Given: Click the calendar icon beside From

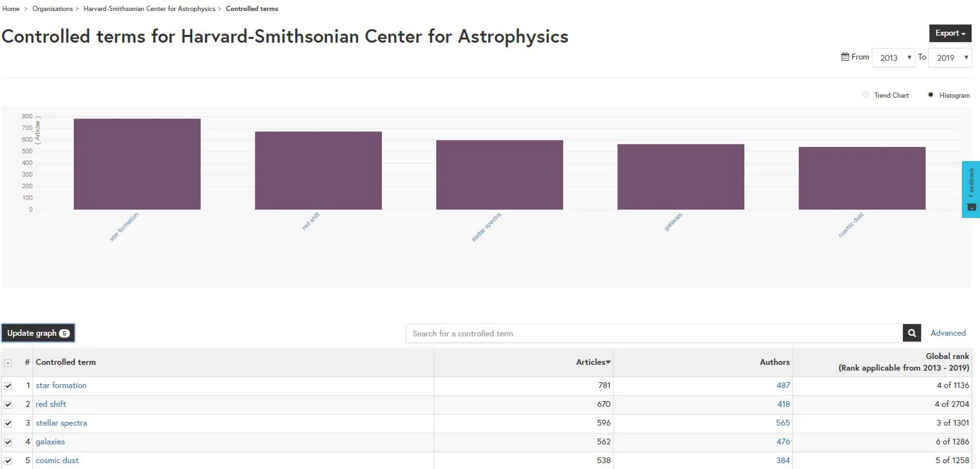Looking at the screenshot, I should 845,57.
